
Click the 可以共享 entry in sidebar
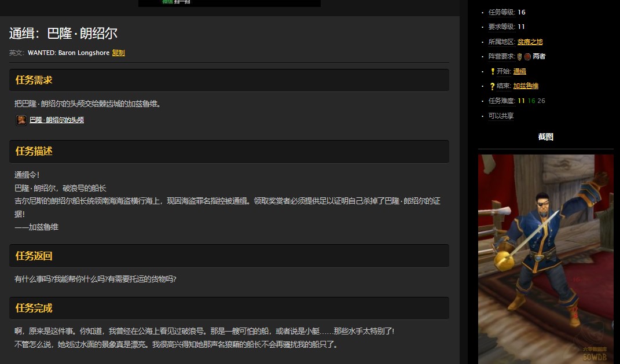click(x=501, y=116)
